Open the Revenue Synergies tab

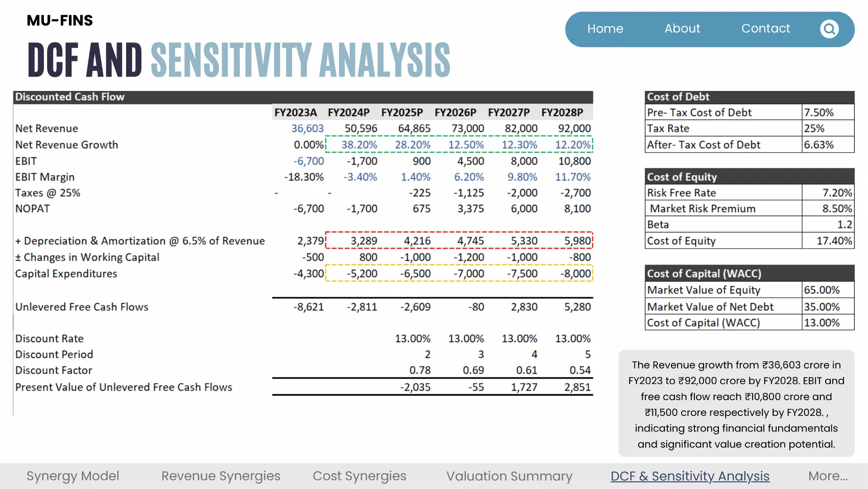pyautogui.click(x=221, y=476)
